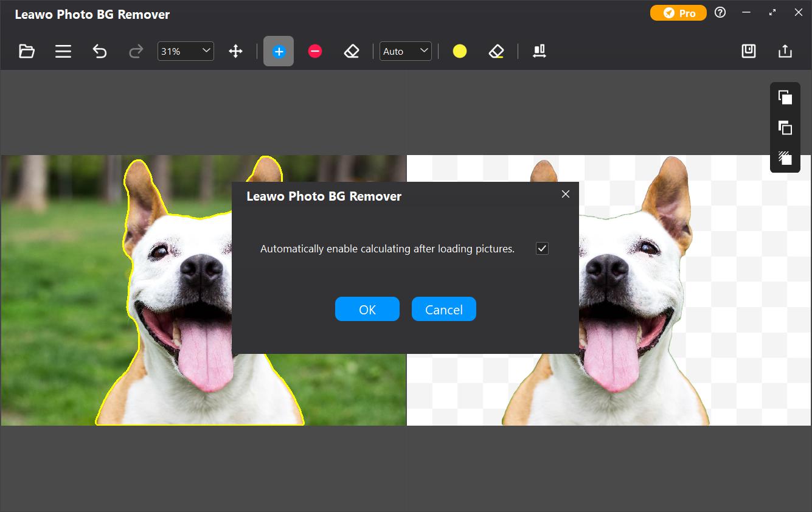Click the yellow outline color swatch
This screenshot has height=512, width=812.
pos(460,52)
